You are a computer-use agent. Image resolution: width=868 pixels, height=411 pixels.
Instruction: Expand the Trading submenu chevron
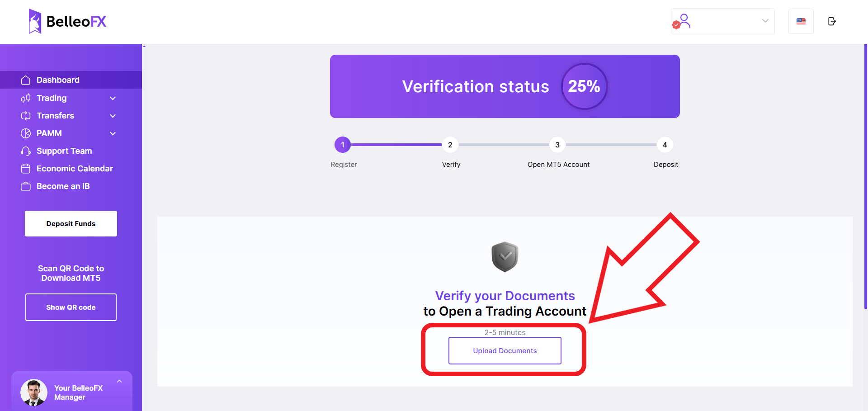point(113,98)
